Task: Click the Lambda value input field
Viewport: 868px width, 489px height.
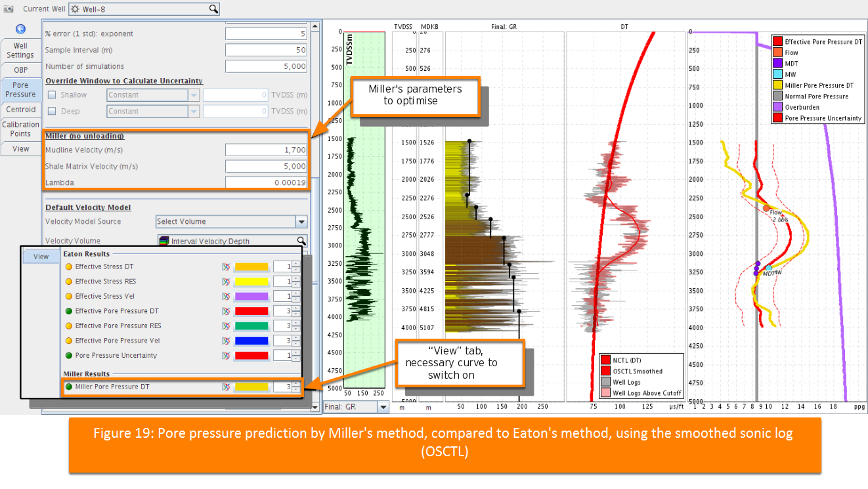Action: 266,182
